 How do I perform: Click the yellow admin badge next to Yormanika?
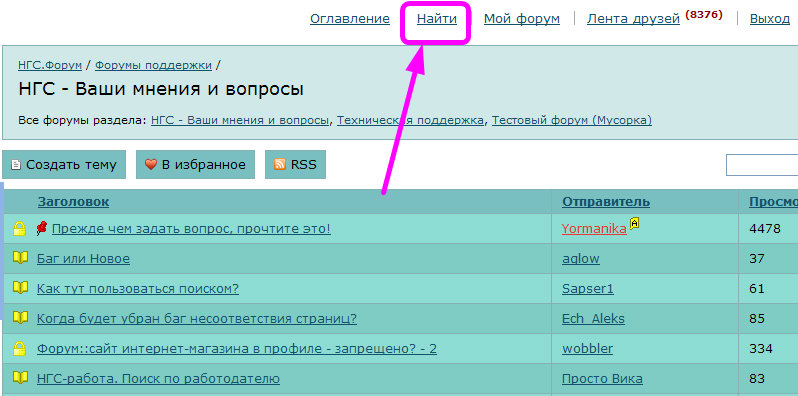coord(634,223)
